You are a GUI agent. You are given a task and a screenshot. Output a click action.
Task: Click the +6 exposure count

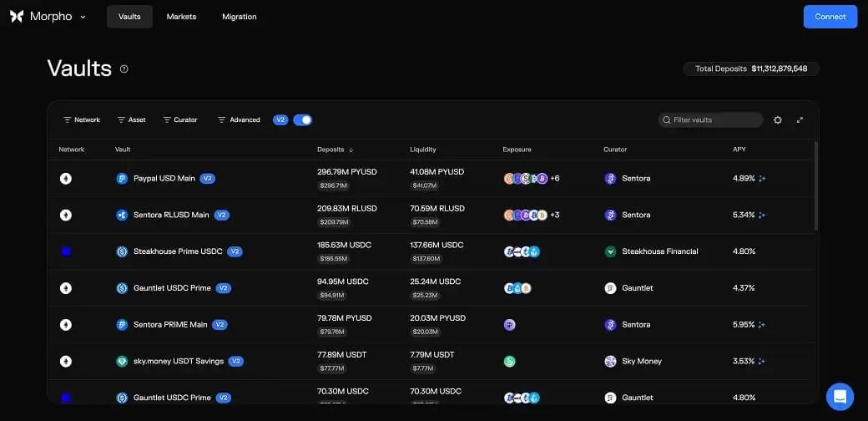tap(555, 179)
